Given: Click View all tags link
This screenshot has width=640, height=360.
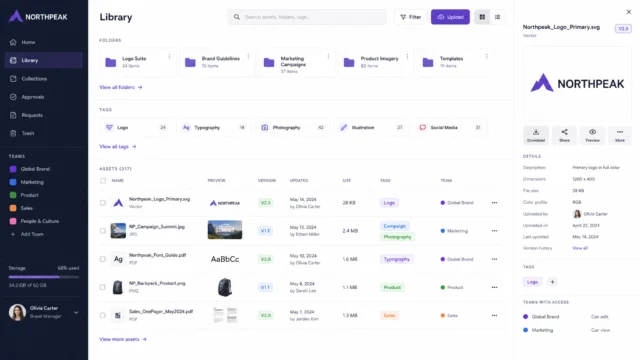Looking at the screenshot, I should 118,147.
